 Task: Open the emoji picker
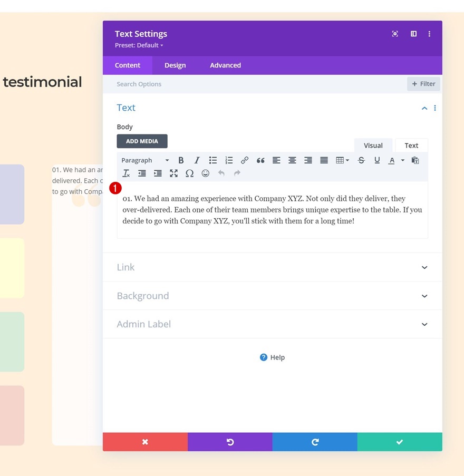(206, 173)
